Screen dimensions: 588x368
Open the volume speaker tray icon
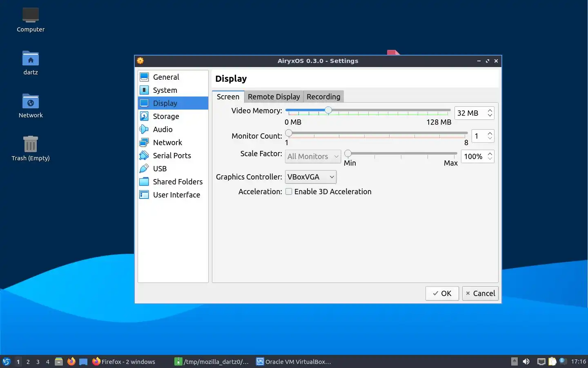[526, 361]
